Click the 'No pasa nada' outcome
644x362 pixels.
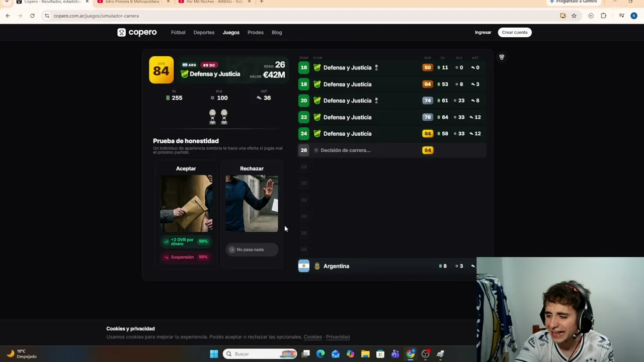tap(252, 249)
